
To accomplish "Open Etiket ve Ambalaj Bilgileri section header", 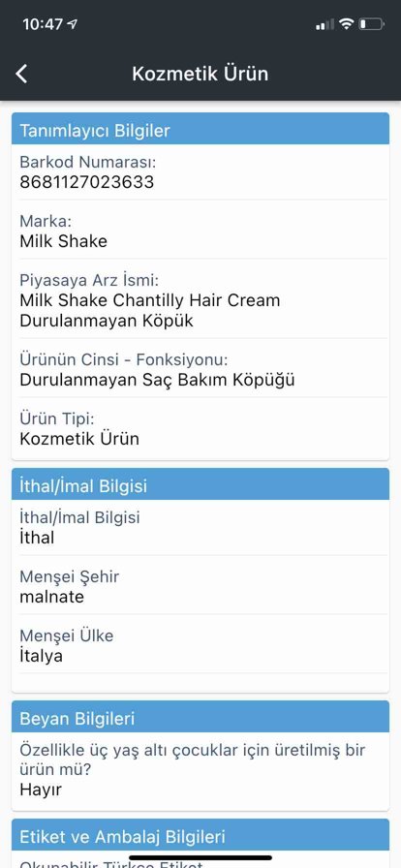I will [200, 835].
